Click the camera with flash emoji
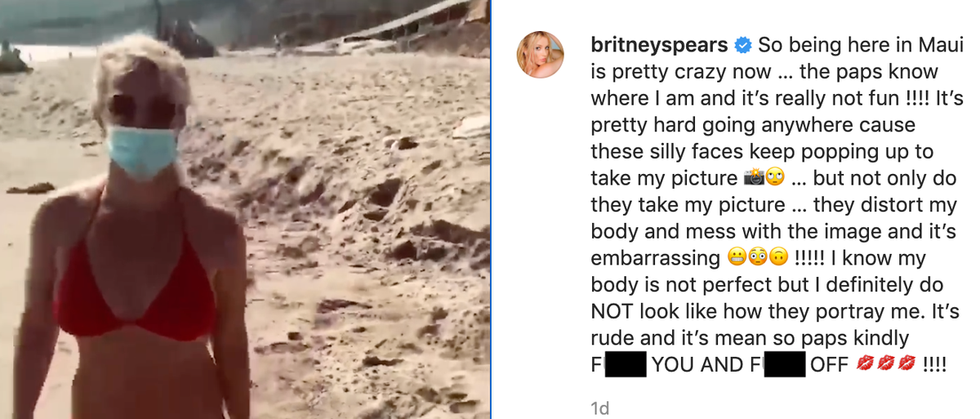This screenshot has width=980, height=419. (x=754, y=178)
